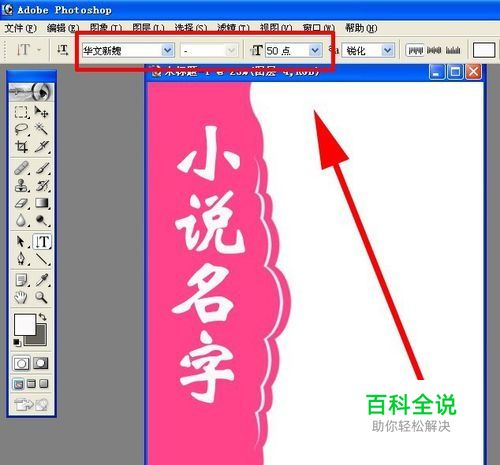Open the font style dropdown showing a dash
The width and height of the screenshot is (500, 465).
(231, 51)
